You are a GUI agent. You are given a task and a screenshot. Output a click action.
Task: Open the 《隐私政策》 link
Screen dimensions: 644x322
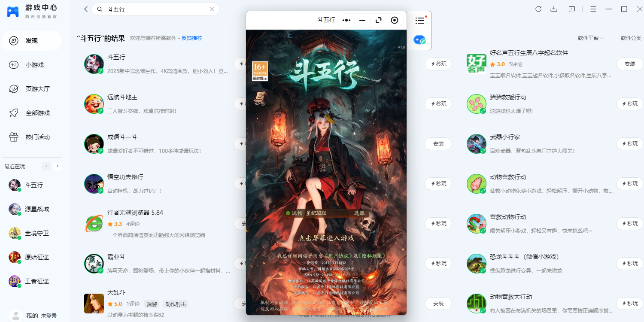372,256
